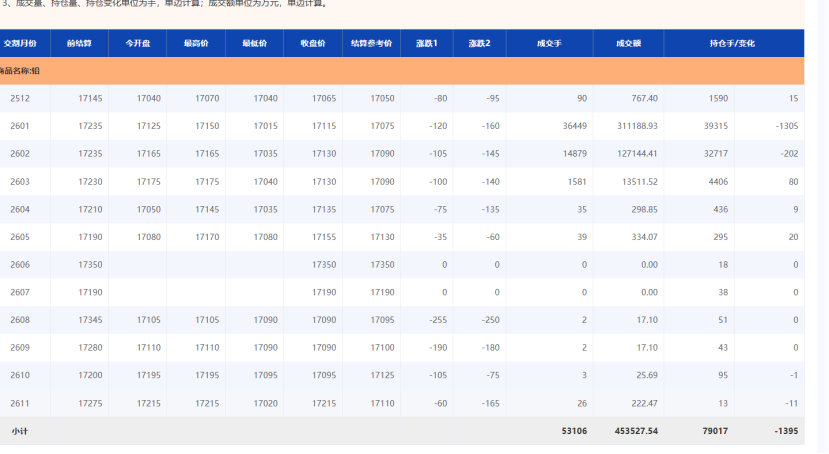Click the 商品名称:铅 group row
Image resolution: width=829 pixels, height=454 pixels.
point(20,71)
